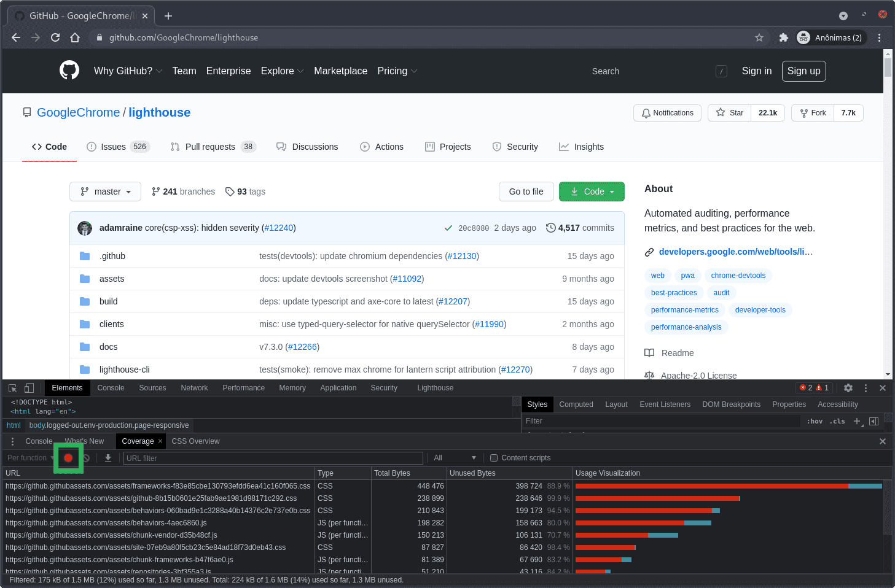View the 93 tags
The height and width of the screenshot is (588, 895).
[x=246, y=191]
